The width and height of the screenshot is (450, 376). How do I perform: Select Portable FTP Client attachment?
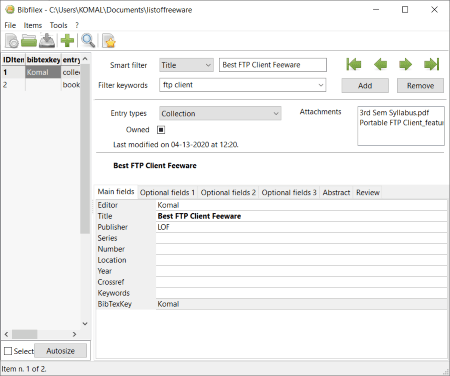tap(401, 123)
